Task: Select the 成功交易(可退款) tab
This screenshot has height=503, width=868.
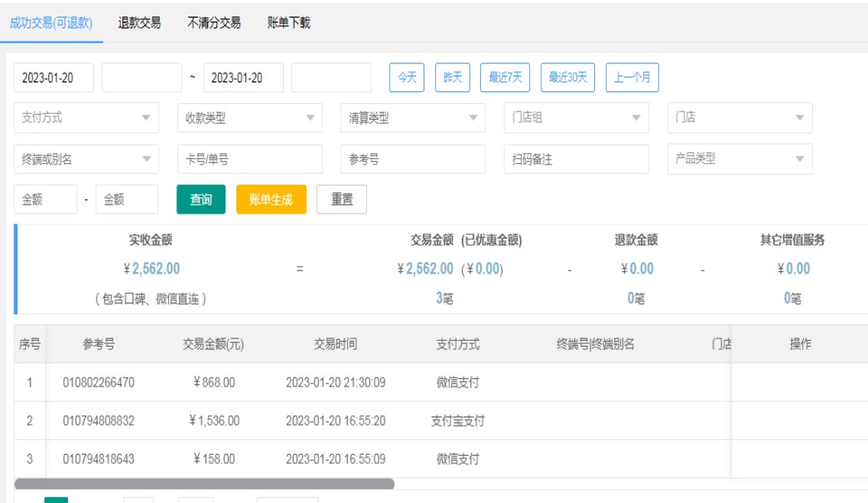Action: tap(51, 23)
